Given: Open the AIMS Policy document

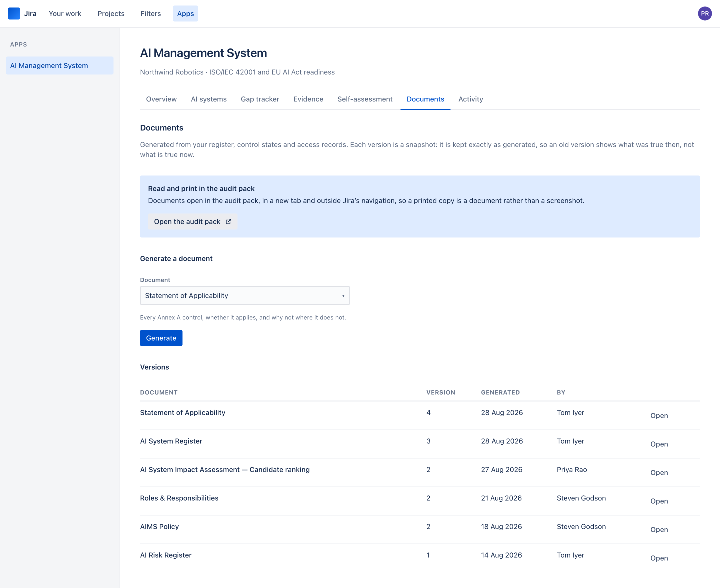Looking at the screenshot, I should (659, 529).
